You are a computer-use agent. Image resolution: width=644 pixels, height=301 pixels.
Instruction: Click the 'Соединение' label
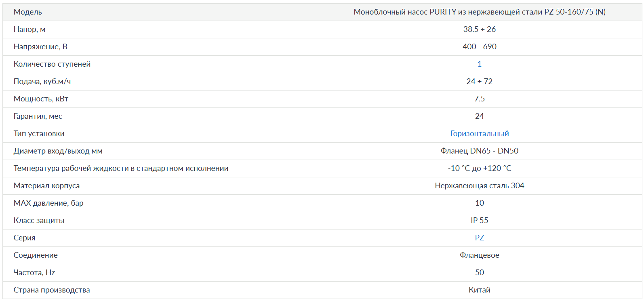click(36, 255)
